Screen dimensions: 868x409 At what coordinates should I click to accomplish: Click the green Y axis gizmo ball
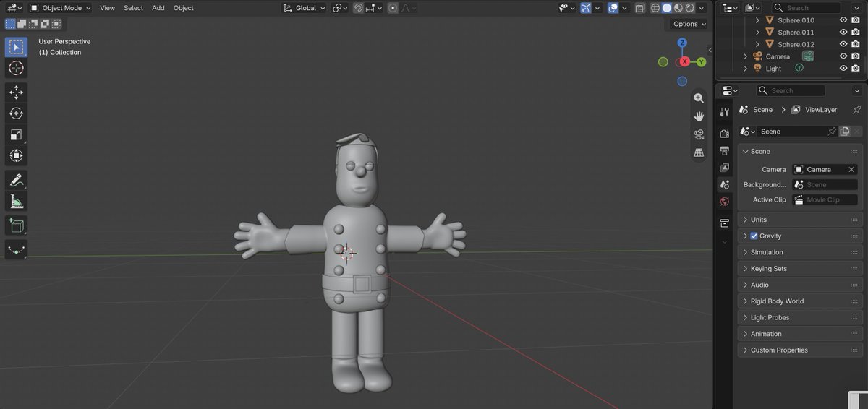701,62
